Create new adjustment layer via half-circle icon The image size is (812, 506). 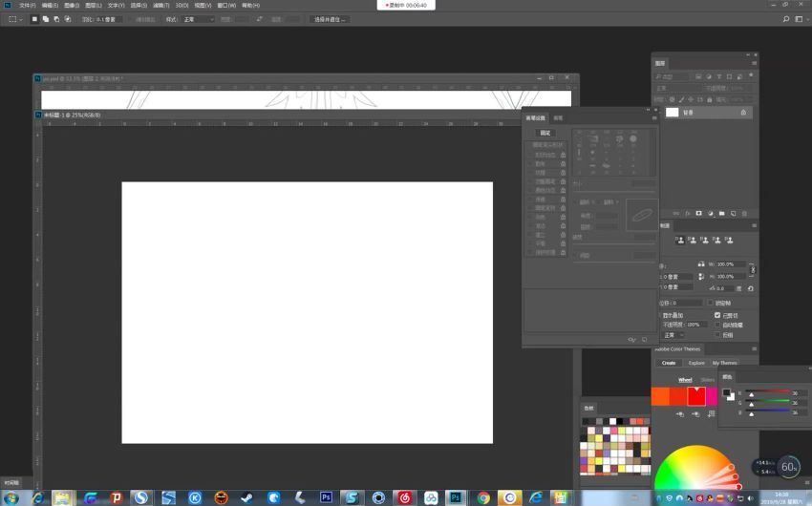coord(710,213)
